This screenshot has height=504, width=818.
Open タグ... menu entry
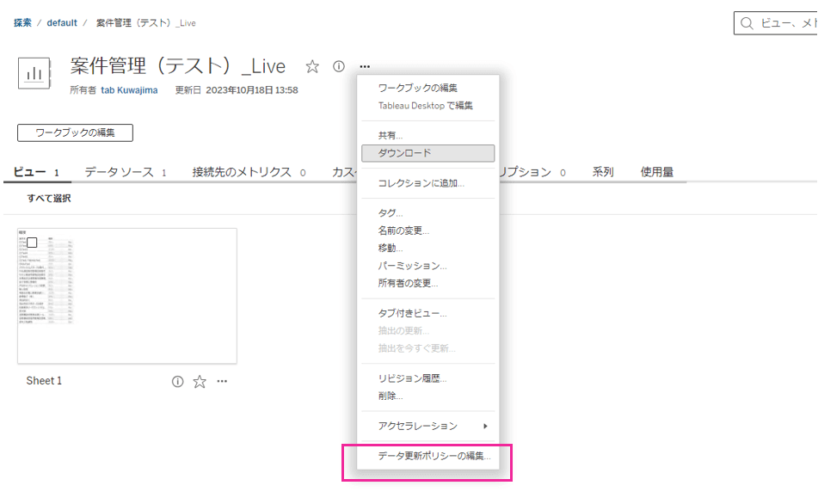(x=391, y=213)
